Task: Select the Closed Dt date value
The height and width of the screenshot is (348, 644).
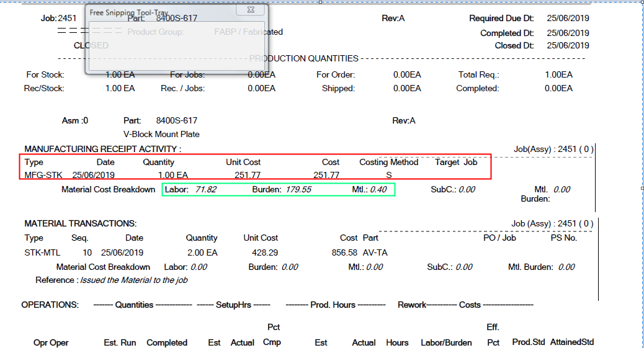Action: pyautogui.click(x=568, y=45)
